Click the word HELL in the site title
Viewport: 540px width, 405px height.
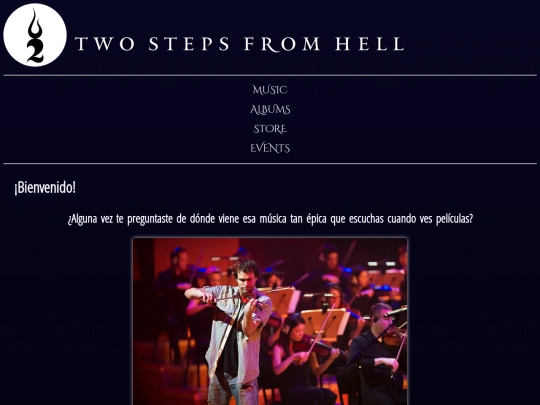point(370,44)
